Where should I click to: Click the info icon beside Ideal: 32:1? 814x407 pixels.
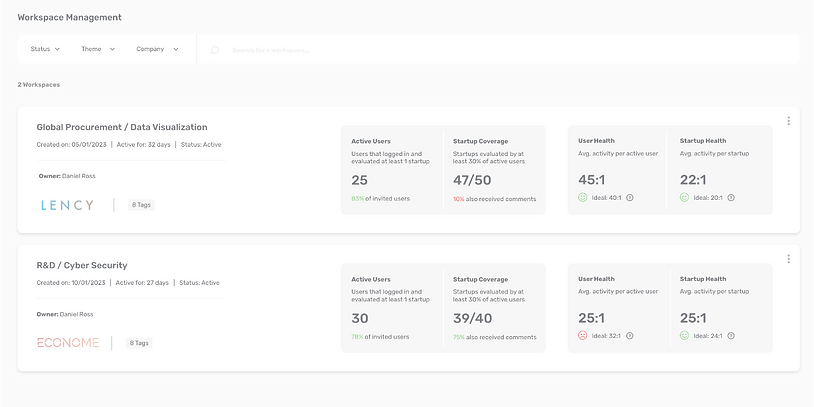[630, 336]
